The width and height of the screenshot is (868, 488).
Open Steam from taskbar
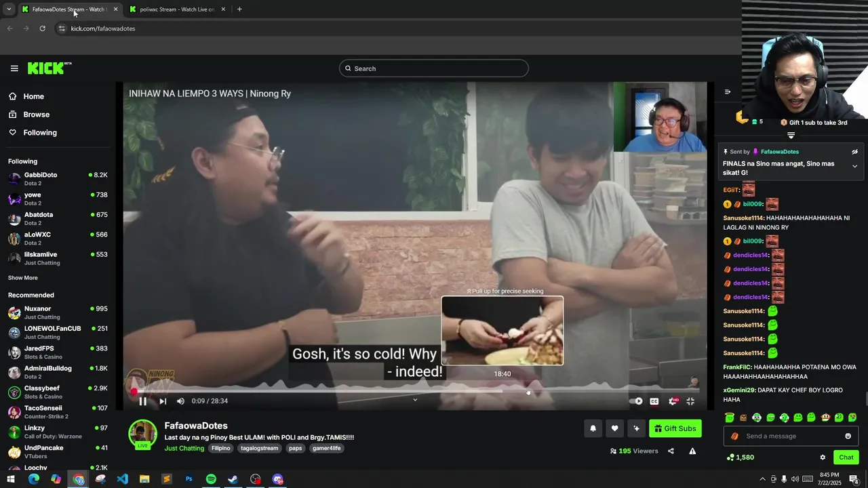[233, 479]
